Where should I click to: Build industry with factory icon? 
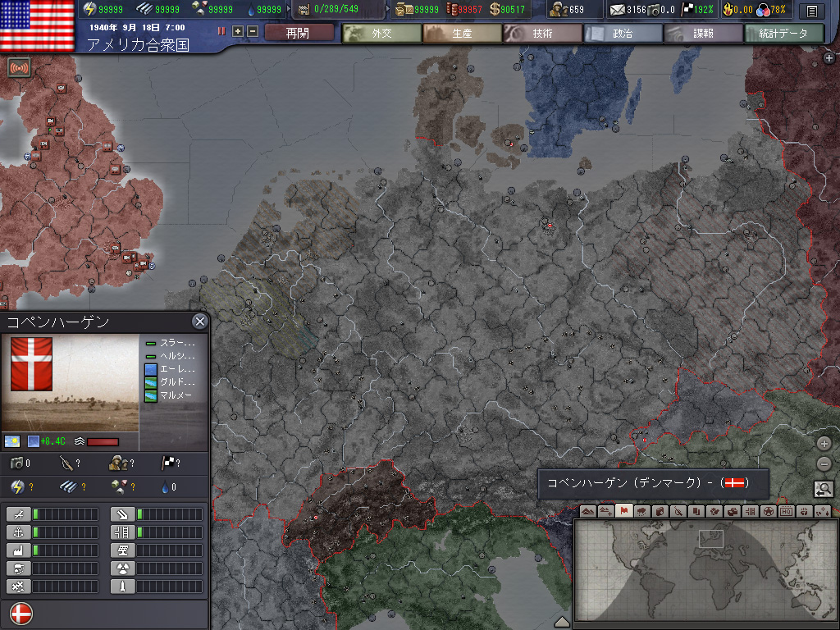pyautogui.click(x=18, y=550)
